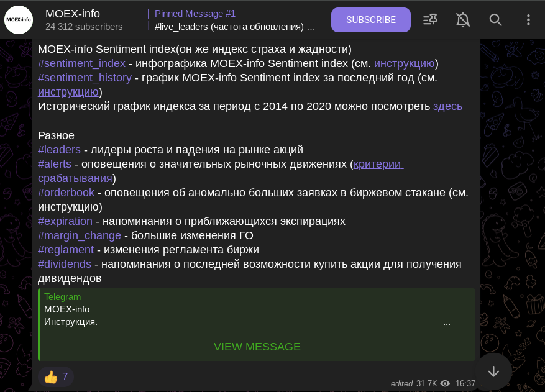Follow the критерии срабатывания link
545x392 pixels.
[378, 164]
